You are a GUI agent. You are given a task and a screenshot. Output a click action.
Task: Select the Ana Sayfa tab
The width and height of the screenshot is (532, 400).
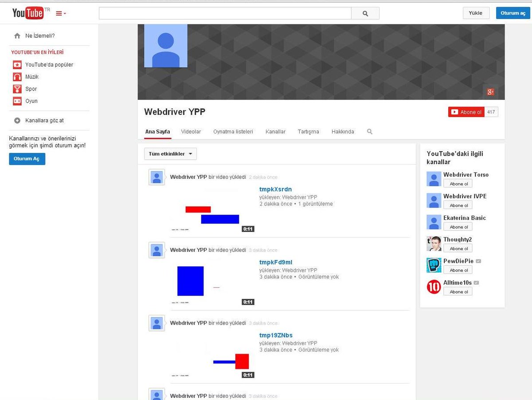pyautogui.click(x=157, y=132)
